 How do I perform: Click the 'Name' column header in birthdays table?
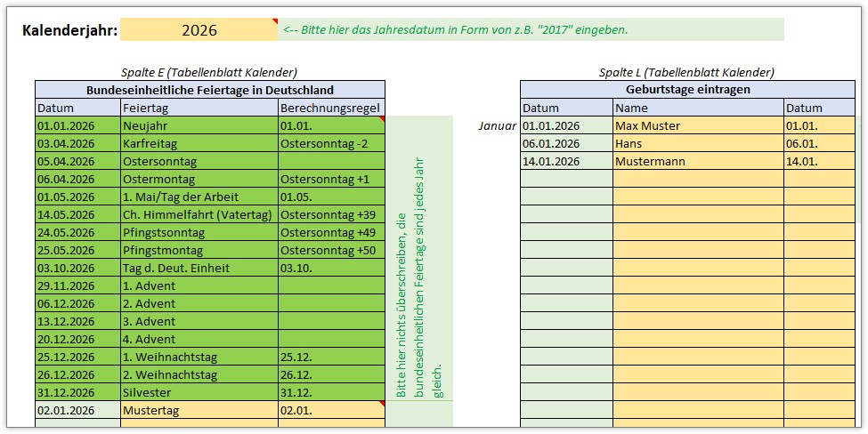click(697, 108)
